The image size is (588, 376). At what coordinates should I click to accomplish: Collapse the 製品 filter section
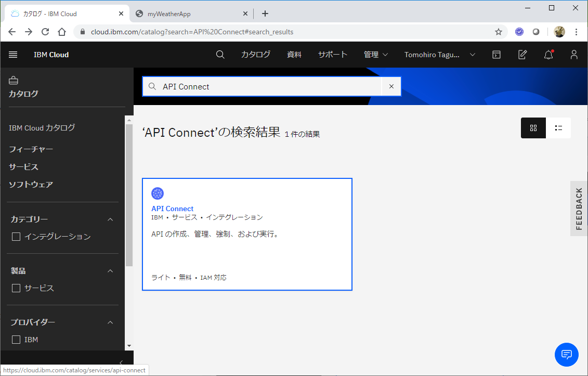pyautogui.click(x=110, y=271)
